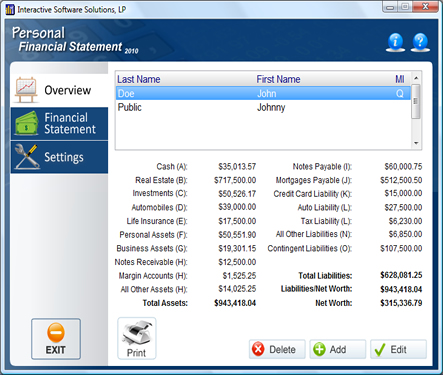Click the Tax Liability value $6,230.00
Image resolution: width=443 pixels, height=375 pixels.
[405, 221]
